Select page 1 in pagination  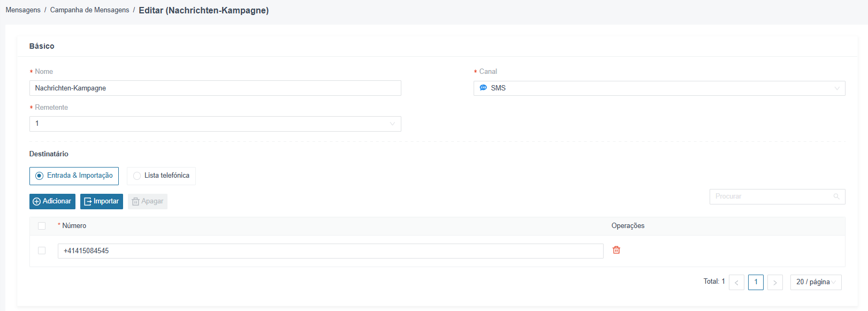[756, 282]
